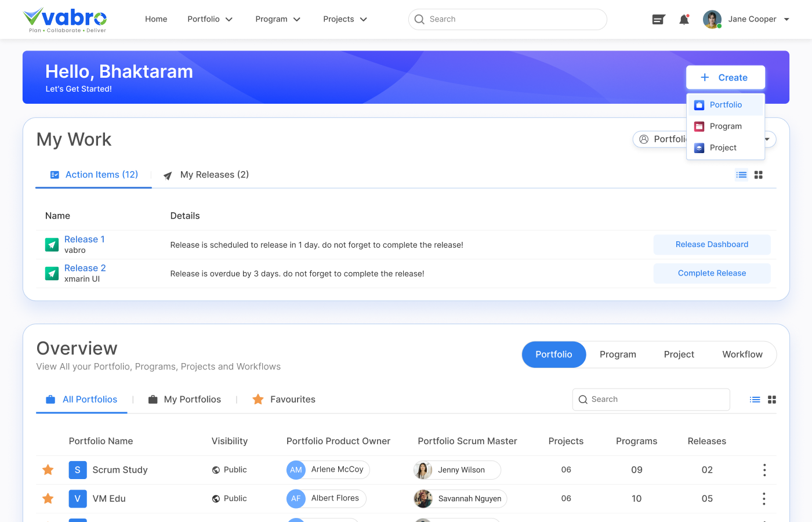Image resolution: width=812 pixels, height=522 pixels.
Task: Click the Vabro logo
Action: (65, 20)
